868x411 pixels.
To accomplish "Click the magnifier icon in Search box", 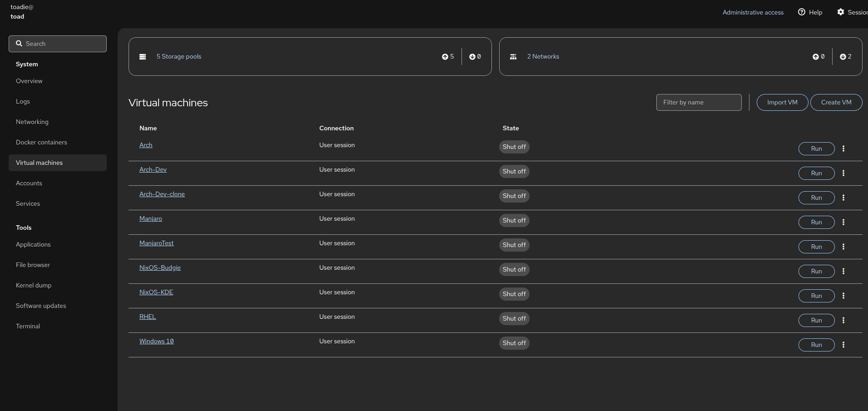I will (x=19, y=44).
